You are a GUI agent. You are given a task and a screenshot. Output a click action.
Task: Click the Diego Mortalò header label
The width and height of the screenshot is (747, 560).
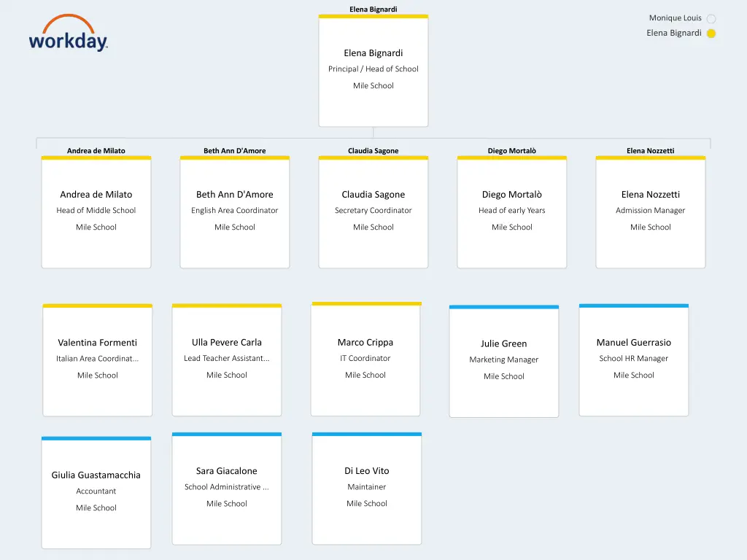tap(511, 151)
